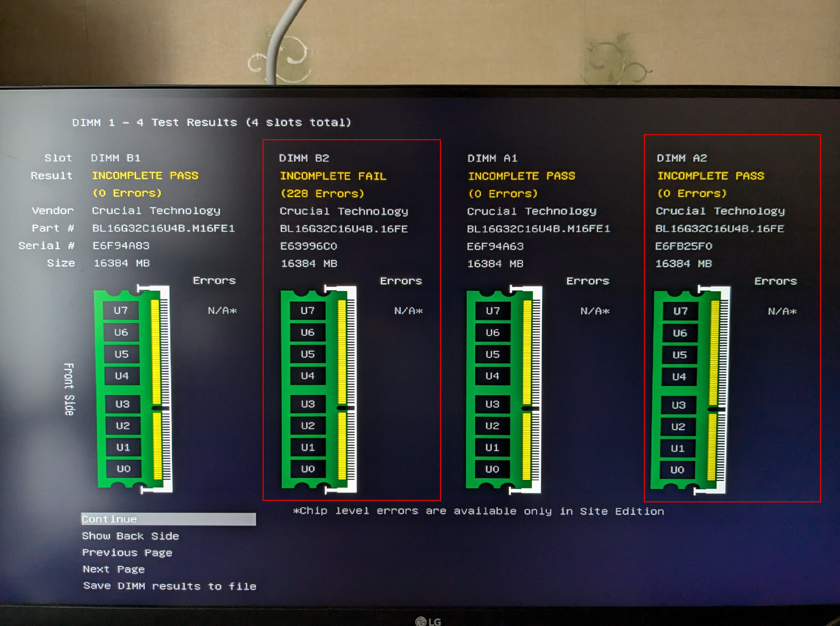Click U4 chip on DIMM B2
840x626 pixels.
click(308, 376)
